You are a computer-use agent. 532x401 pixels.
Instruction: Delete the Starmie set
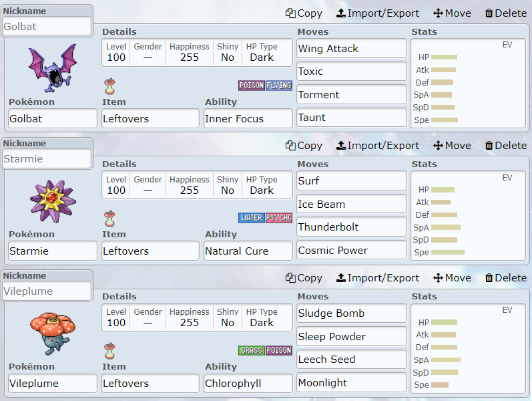[x=506, y=146]
